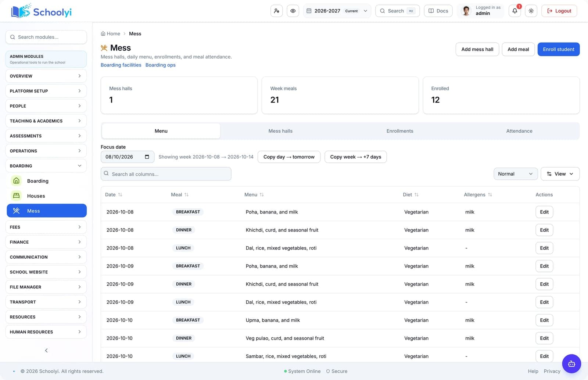
Task: Select the Menu tab
Action: pyautogui.click(x=161, y=131)
